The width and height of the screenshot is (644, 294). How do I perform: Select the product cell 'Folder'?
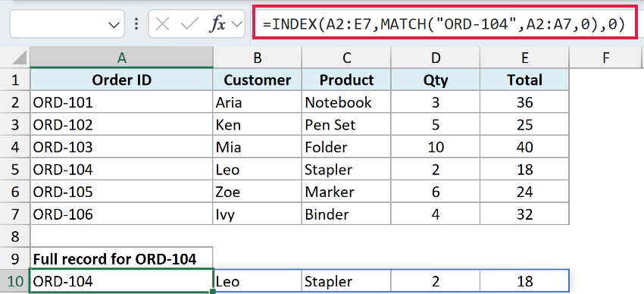pyautogui.click(x=347, y=147)
